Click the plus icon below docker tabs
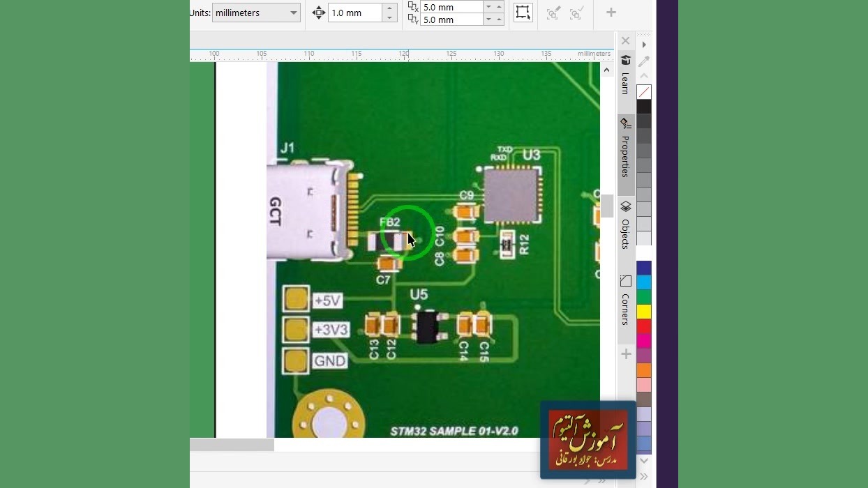This screenshot has height=488, width=868. (x=626, y=354)
